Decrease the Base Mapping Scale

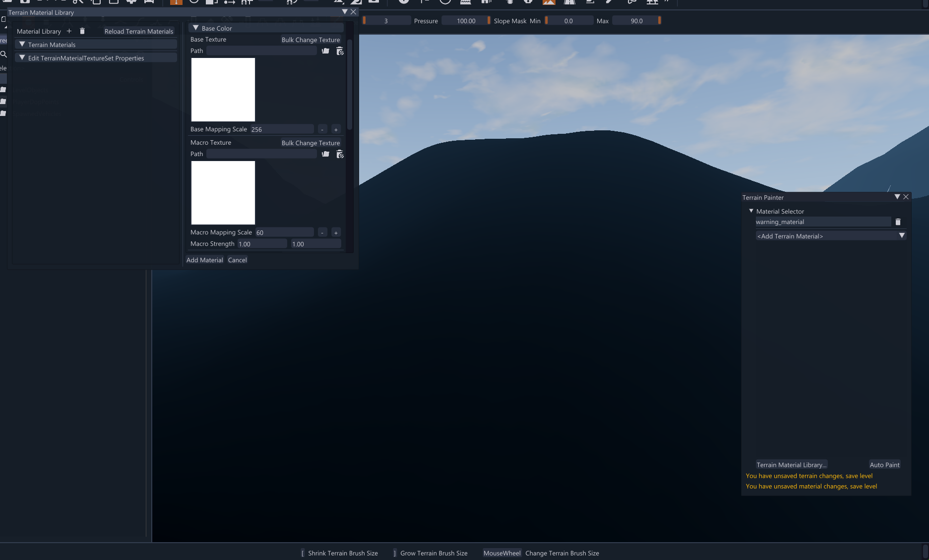click(x=322, y=129)
